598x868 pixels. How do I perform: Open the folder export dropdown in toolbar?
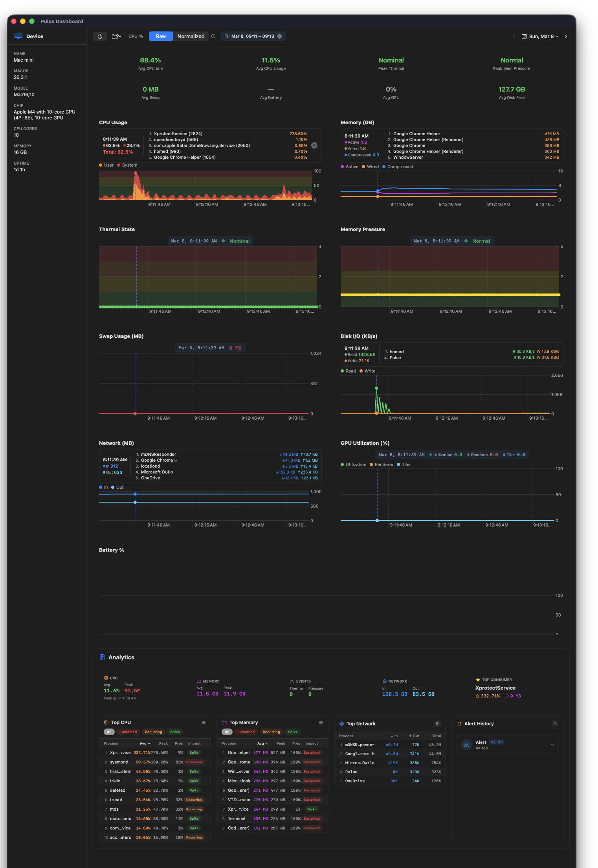point(116,36)
